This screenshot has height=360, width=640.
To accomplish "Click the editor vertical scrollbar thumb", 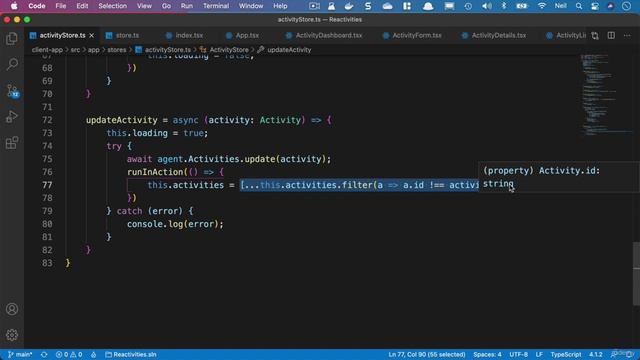I will point(636,273).
